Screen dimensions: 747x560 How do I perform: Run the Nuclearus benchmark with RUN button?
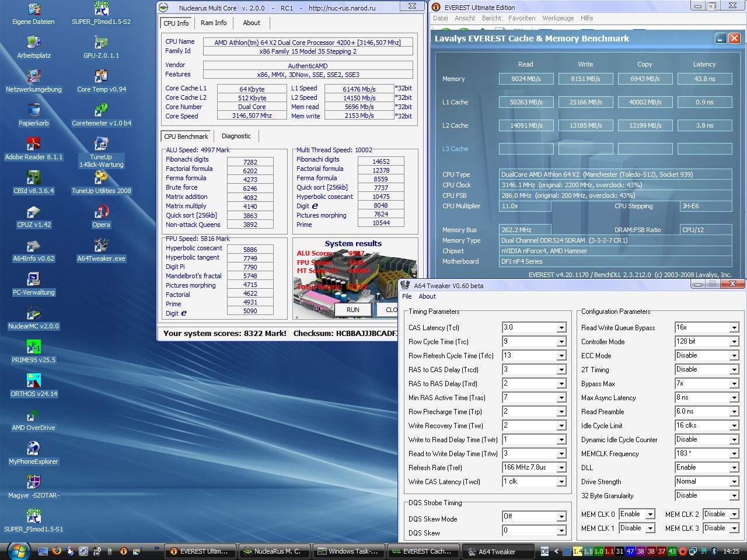pos(352,310)
